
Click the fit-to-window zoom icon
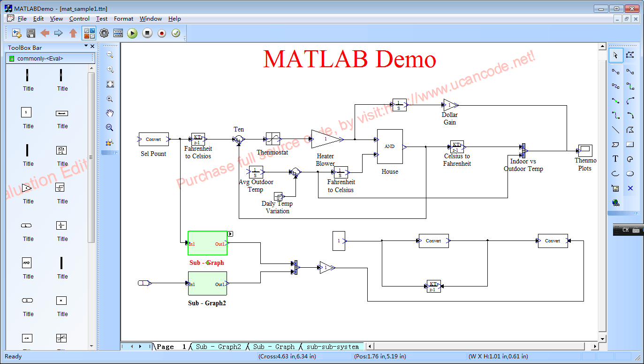[110, 84]
